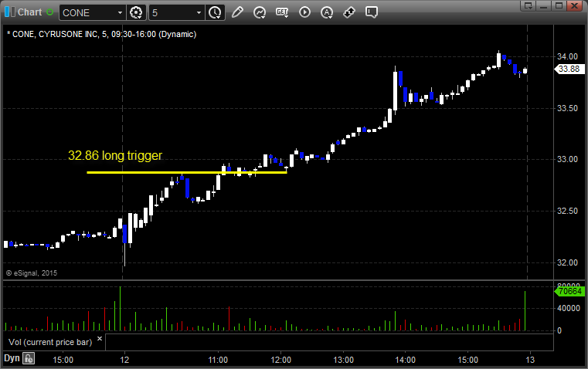Click the 70664 volume value tag

569,291
